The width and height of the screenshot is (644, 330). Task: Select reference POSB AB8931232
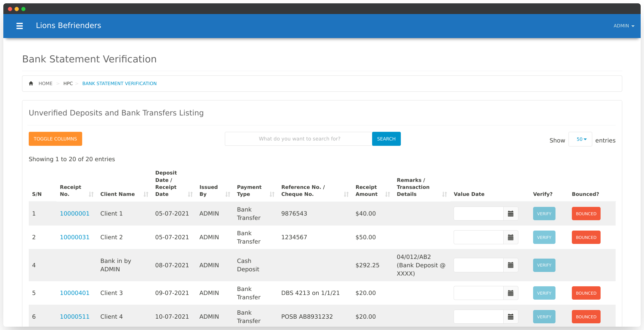pyautogui.click(x=307, y=317)
